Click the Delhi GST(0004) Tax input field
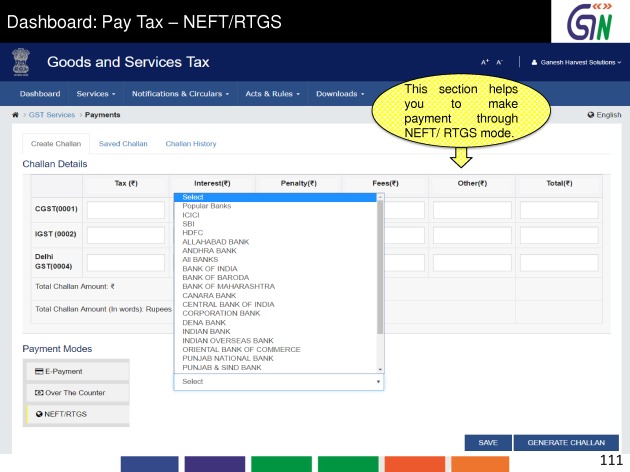The image size is (630, 472). point(126,263)
